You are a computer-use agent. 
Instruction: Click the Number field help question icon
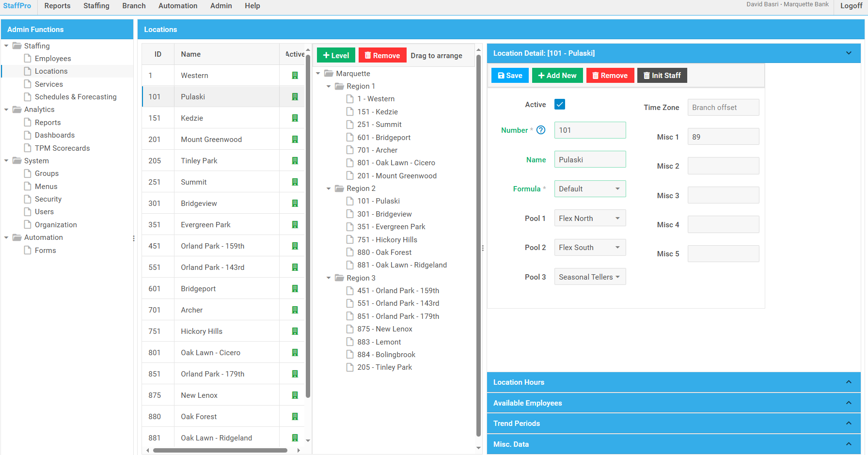[541, 130]
